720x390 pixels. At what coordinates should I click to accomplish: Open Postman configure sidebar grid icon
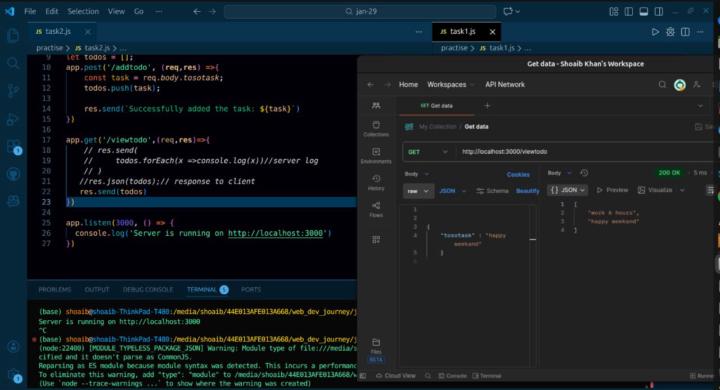(376, 239)
